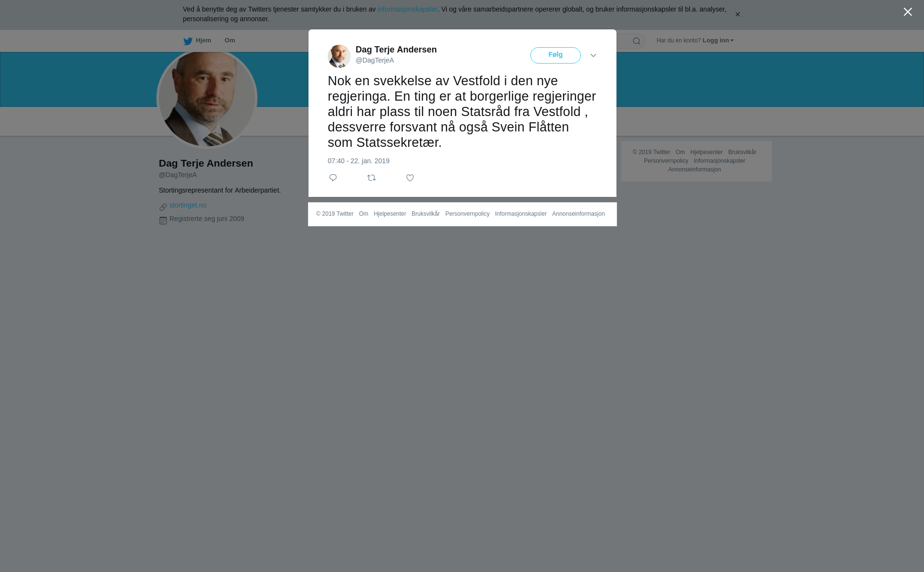924x572 pixels.
Task: Open the Logg inn dropdown
Action: 718,40
